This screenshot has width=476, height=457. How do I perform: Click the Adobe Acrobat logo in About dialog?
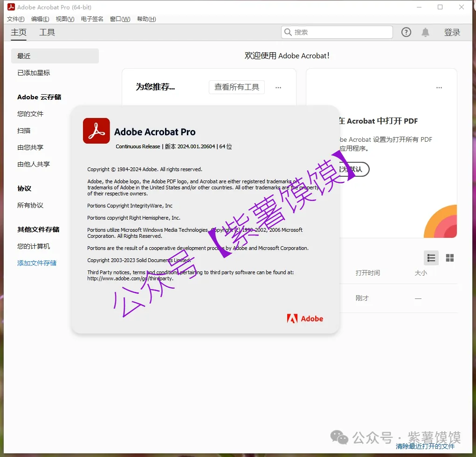96,131
